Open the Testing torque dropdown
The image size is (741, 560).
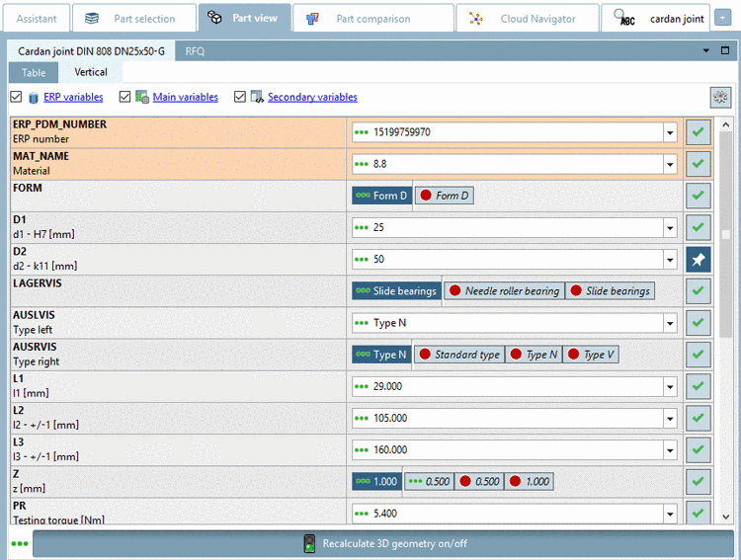[x=670, y=514]
